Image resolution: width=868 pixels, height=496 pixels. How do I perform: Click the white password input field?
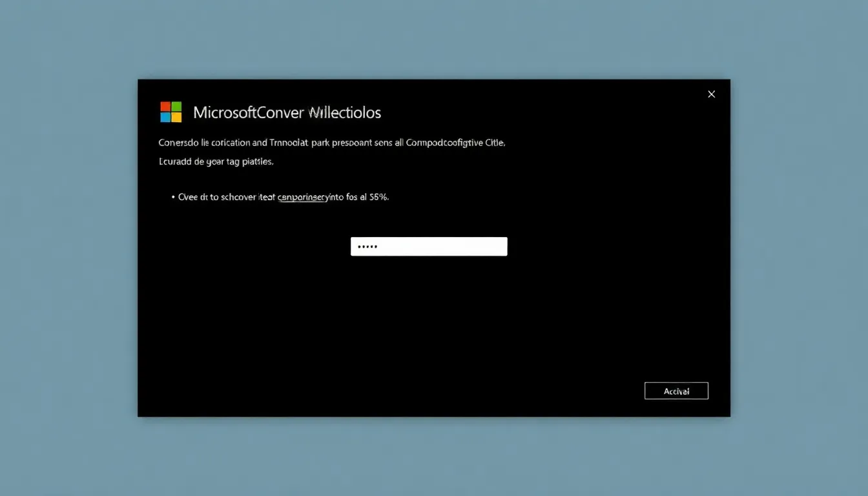(429, 247)
